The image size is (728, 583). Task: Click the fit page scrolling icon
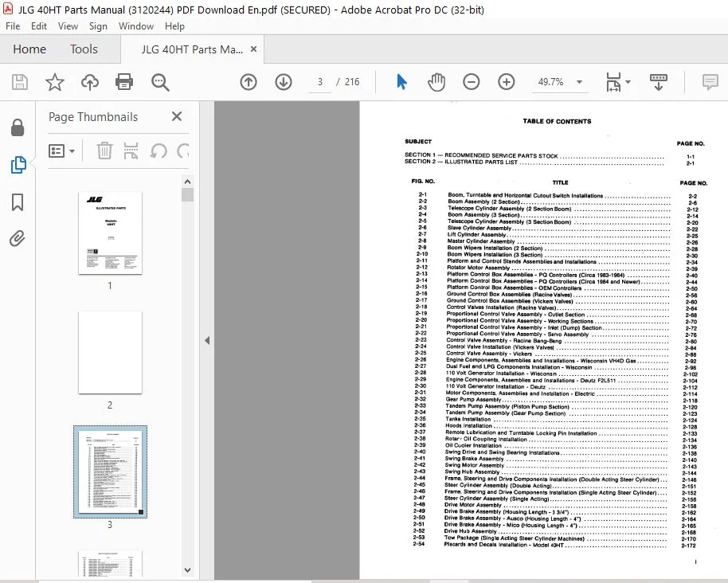pos(613,82)
